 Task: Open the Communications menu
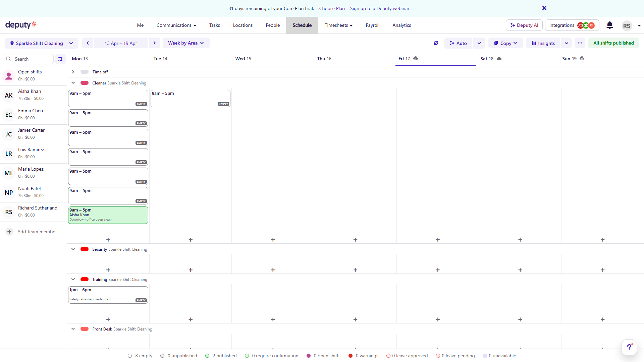(176, 25)
